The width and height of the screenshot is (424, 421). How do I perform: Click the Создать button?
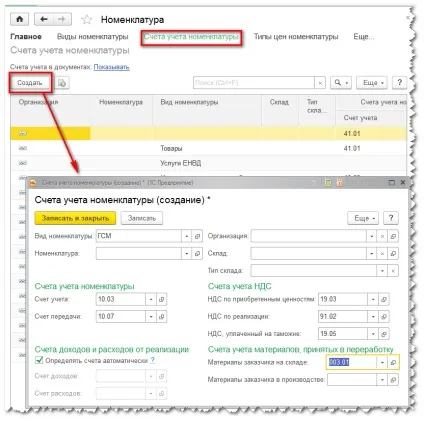click(x=30, y=83)
